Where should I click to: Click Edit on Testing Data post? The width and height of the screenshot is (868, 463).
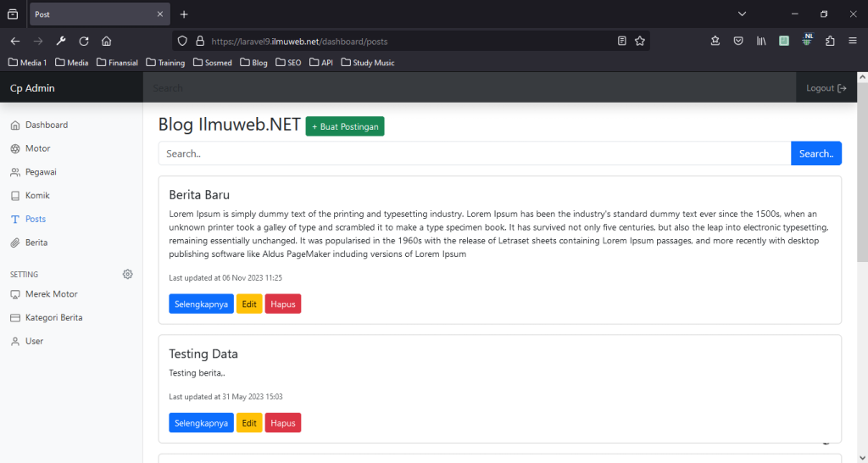point(248,422)
